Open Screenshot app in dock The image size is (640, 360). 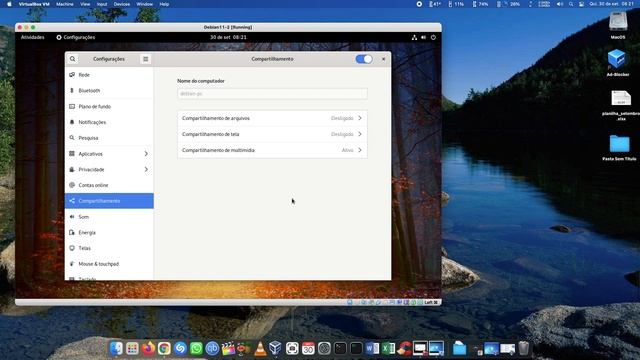click(x=292, y=348)
